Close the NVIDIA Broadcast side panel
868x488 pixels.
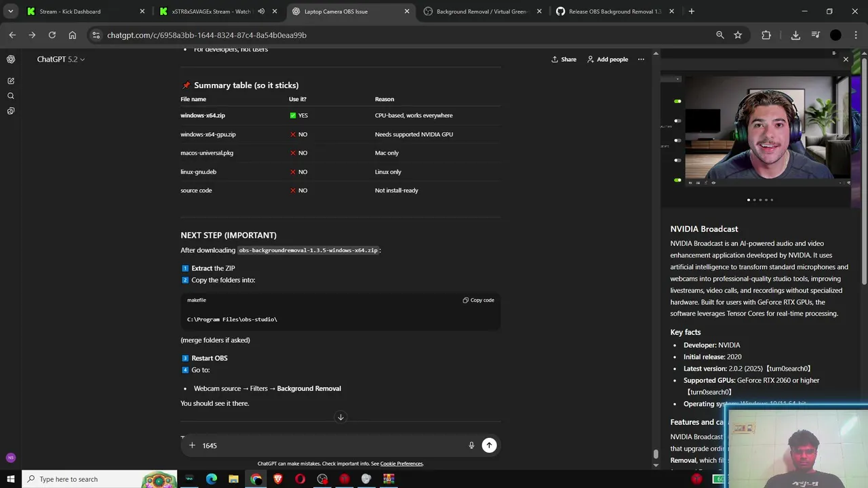coord(846,60)
